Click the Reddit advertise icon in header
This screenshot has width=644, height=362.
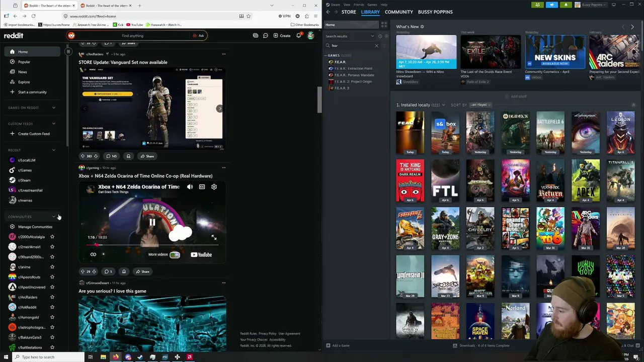click(x=256, y=36)
